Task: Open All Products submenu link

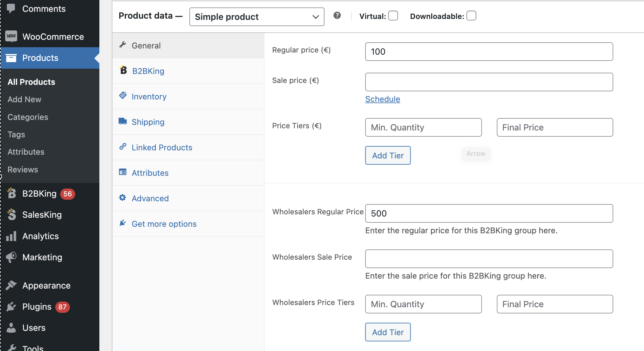Action: pos(31,82)
